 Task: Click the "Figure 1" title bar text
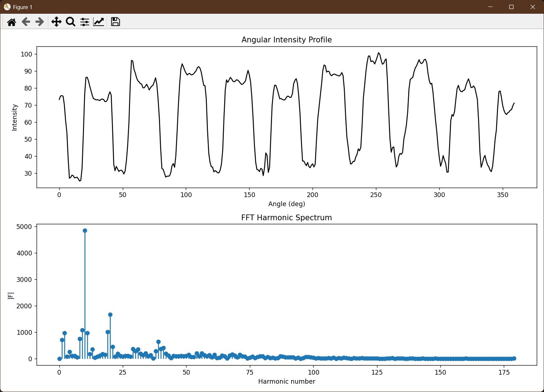click(x=22, y=7)
